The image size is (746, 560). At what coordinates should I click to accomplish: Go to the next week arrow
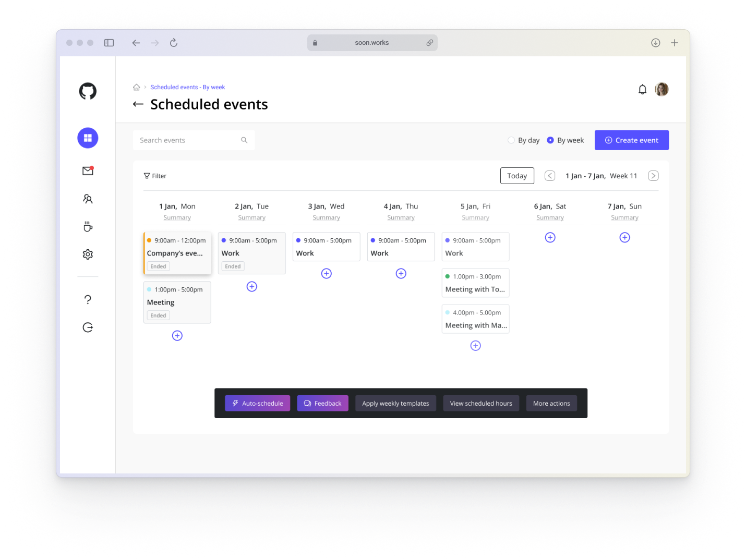[x=653, y=176]
